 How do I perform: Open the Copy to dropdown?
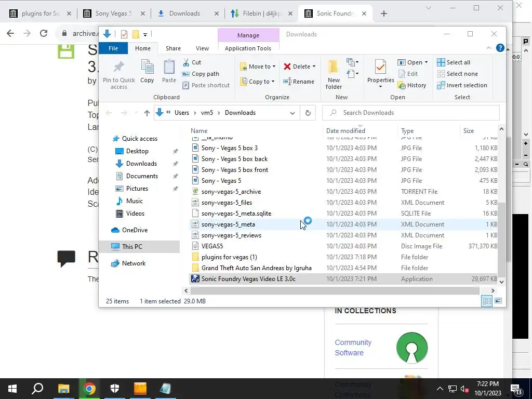tap(257, 82)
